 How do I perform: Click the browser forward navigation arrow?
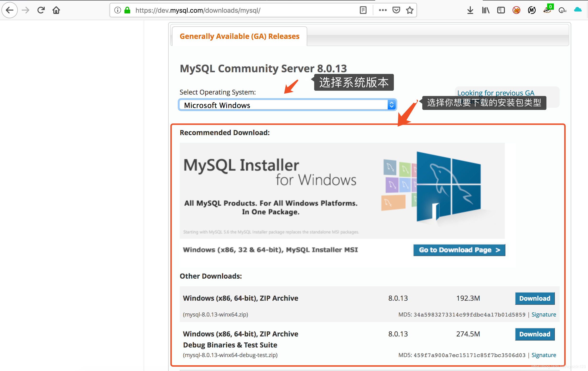25,10
